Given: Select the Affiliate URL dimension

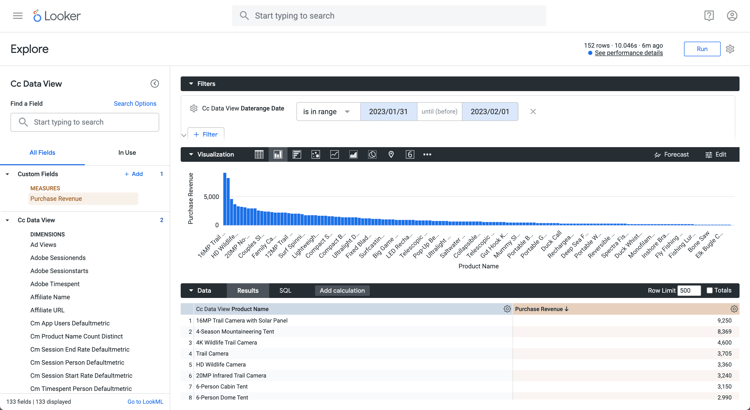Looking at the screenshot, I should [47, 310].
